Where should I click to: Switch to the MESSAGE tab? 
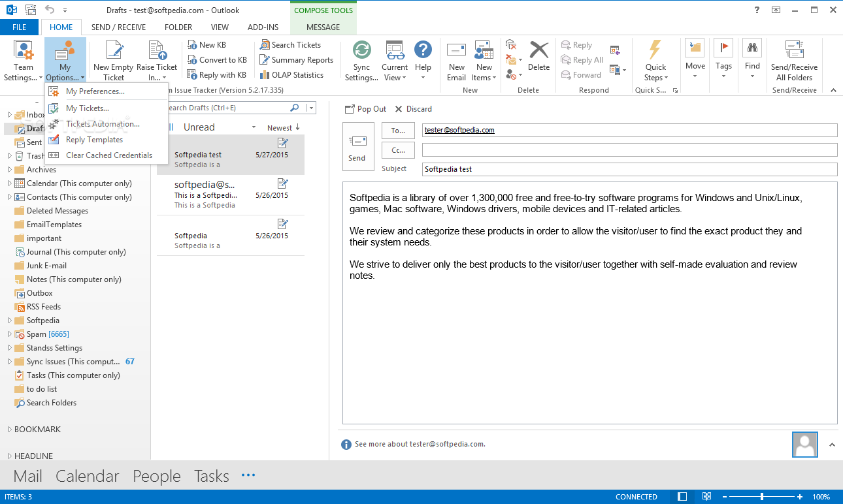click(323, 27)
